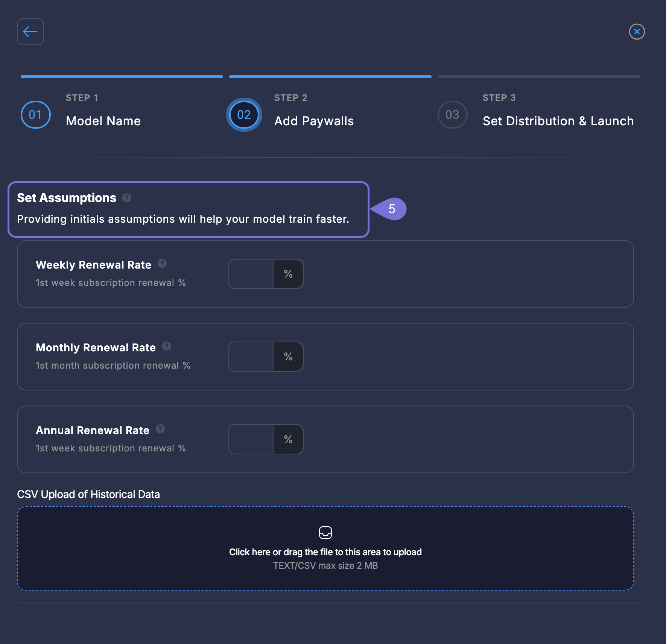
Task: Close the model setup wizard
Action: 637,32
